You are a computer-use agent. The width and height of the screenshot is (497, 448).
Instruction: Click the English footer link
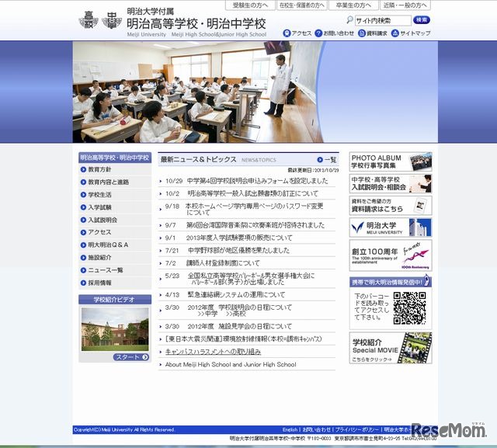[290, 429]
